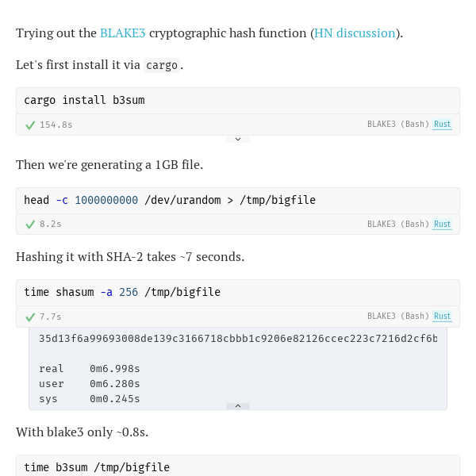The image size is (476, 476).
Task: Expand output below cargo install cell
Action: (x=238, y=139)
